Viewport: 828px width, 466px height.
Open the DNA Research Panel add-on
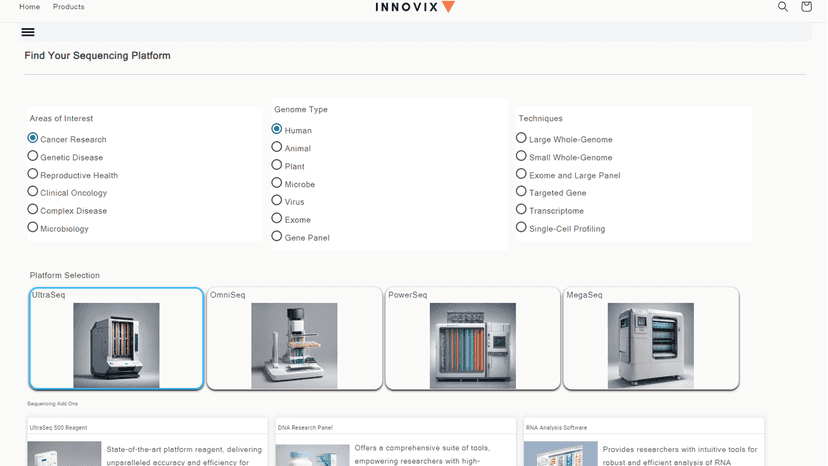[396, 442]
